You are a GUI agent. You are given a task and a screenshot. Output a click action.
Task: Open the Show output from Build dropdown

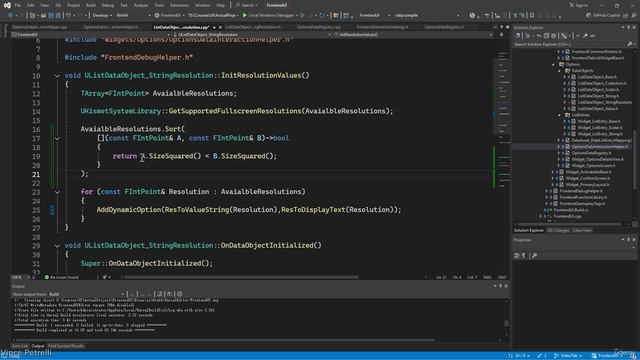tap(87, 294)
